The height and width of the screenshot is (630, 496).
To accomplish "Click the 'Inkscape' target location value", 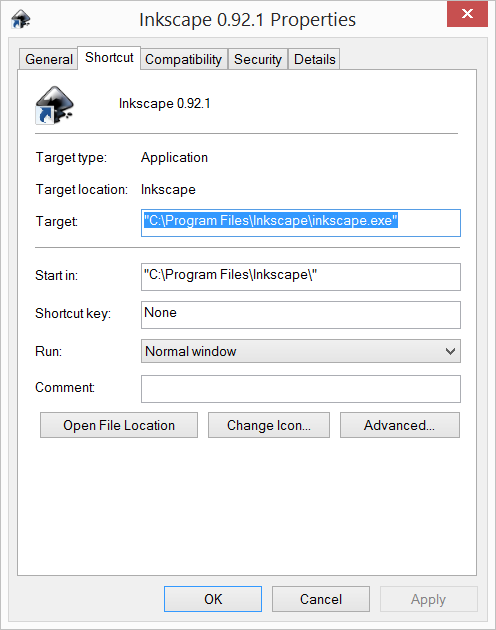I will tap(168, 189).
